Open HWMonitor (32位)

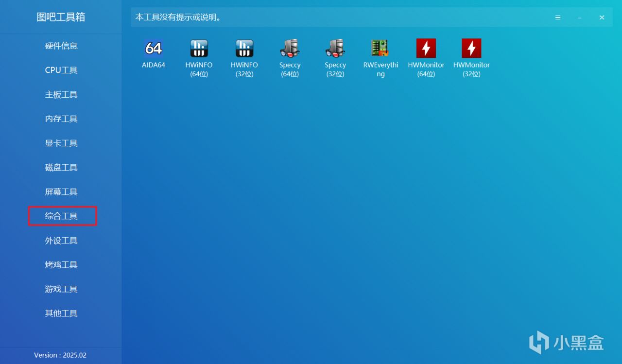[471, 49]
